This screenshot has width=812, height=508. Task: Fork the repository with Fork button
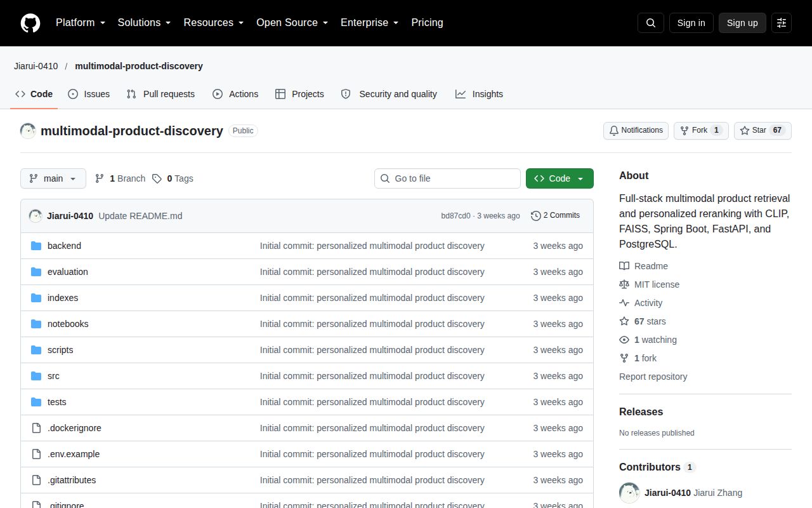point(701,130)
